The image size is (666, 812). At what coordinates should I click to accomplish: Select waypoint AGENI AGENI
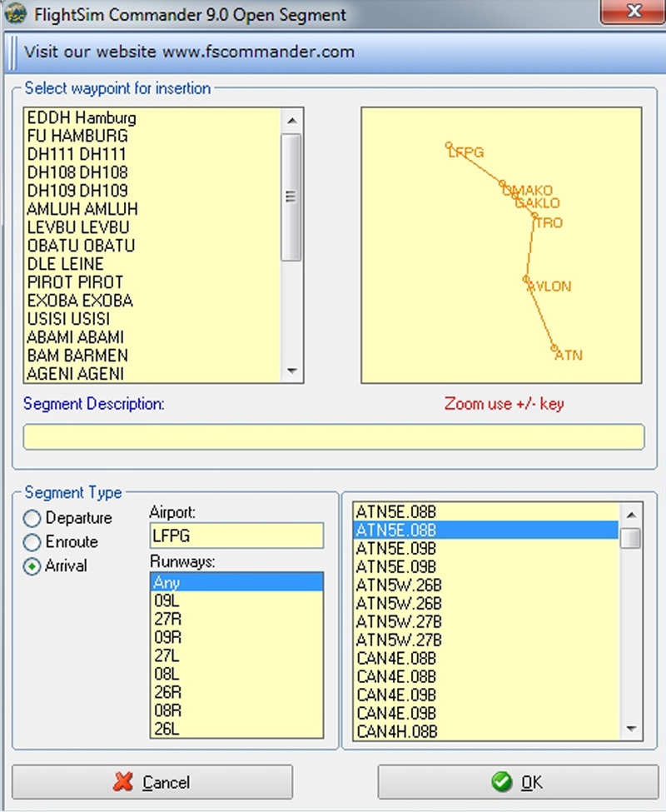(152, 373)
